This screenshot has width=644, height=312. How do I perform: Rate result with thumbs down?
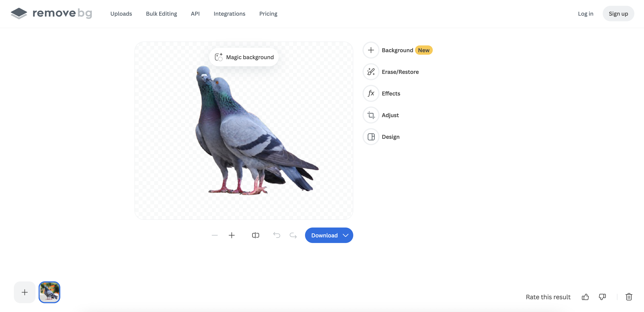602,297
